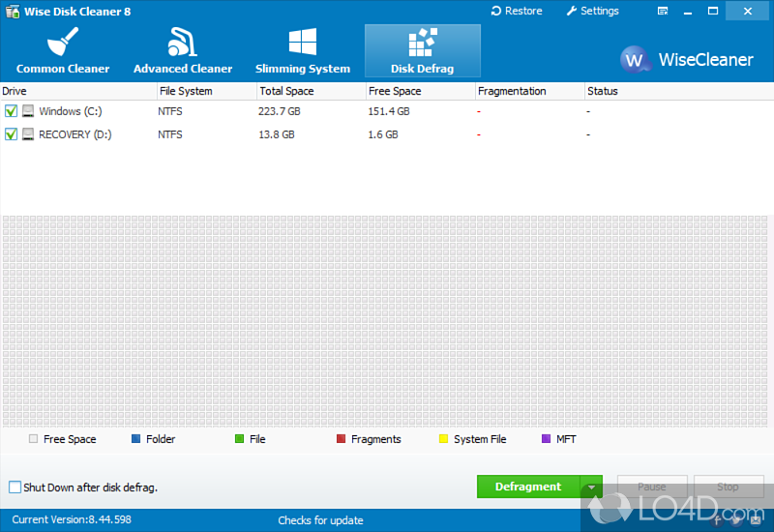Switch to the Disk Defrag tab
The height and width of the screenshot is (532, 774).
(422, 50)
